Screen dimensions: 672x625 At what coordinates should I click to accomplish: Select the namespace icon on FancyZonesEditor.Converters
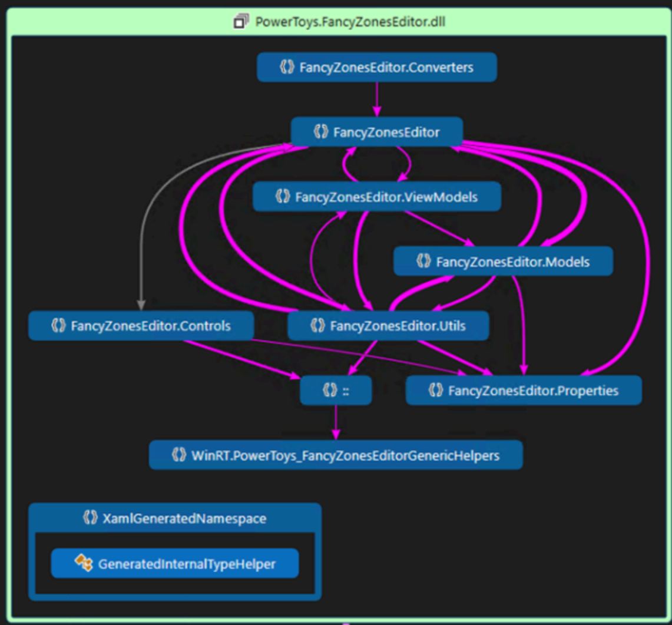tap(287, 67)
